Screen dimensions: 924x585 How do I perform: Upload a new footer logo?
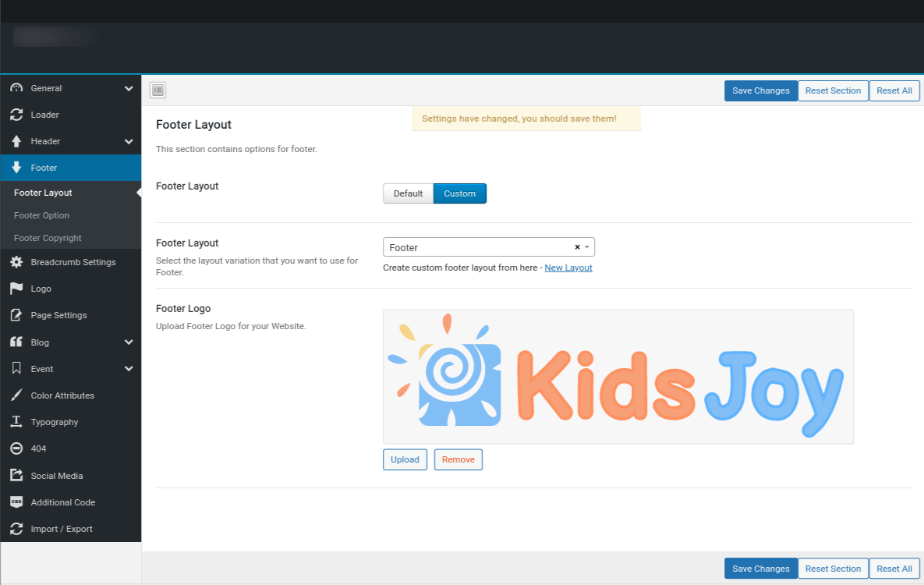click(x=405, y=459)
